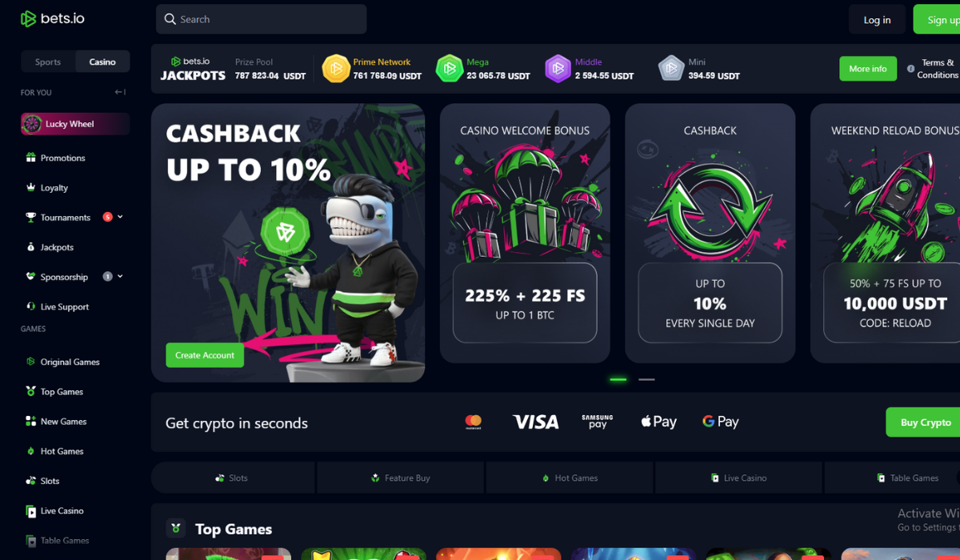This screenshot has height=560, width=960.
Task: Click the More info button
Action: click(x=868, y=69)
